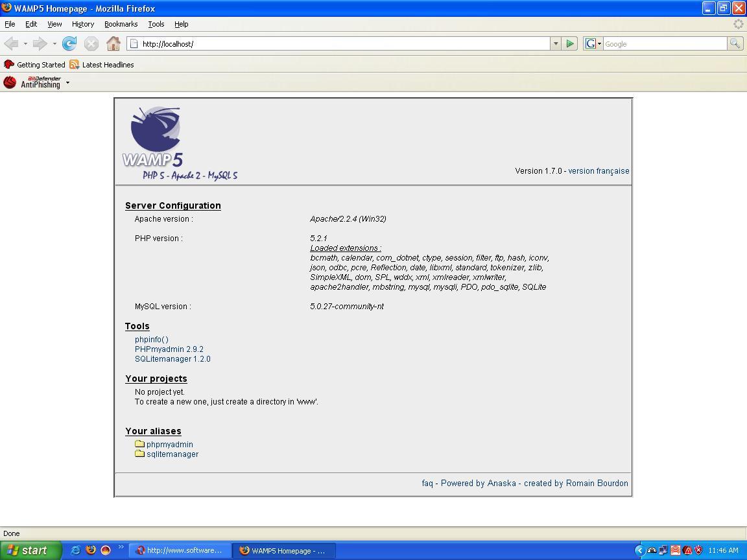This screenshot has height=560, width=747.
Task: Click the Reload page icon
Action: coord(69,43)
